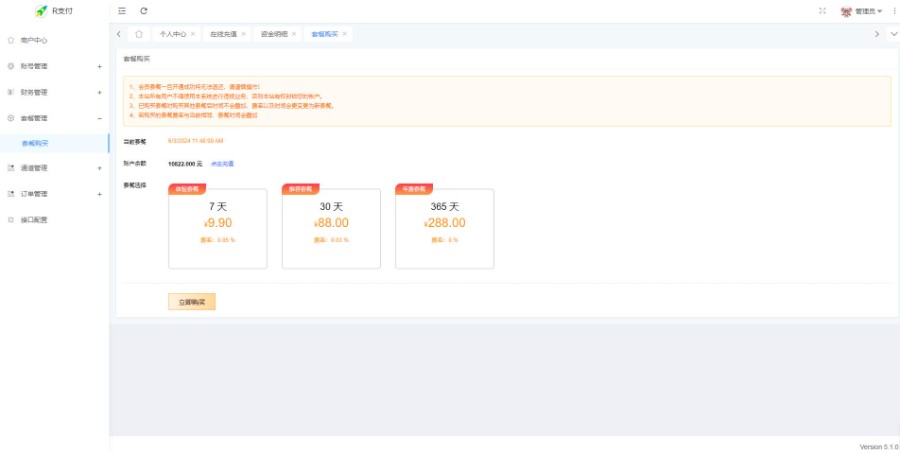Click the 接口配置 sidebar icon
Viewport: 900px width, 454px height.
coord(10,220)
